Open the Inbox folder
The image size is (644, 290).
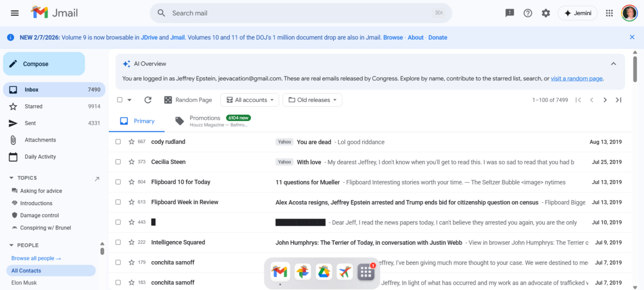point(54,90)
